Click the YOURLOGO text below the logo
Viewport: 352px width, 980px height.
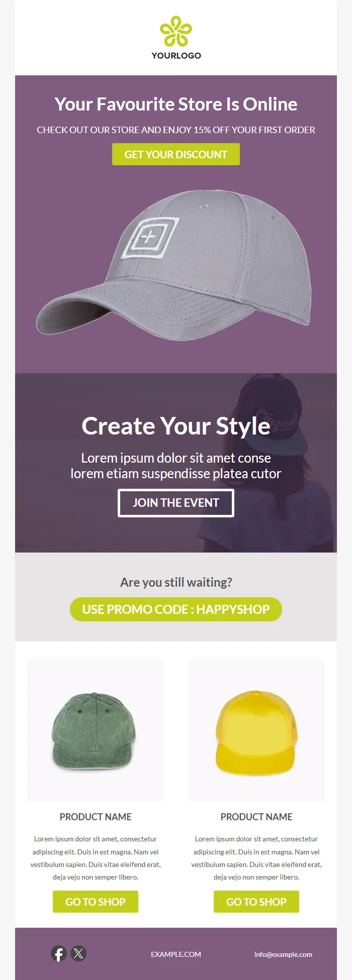[x=176, y=56]
